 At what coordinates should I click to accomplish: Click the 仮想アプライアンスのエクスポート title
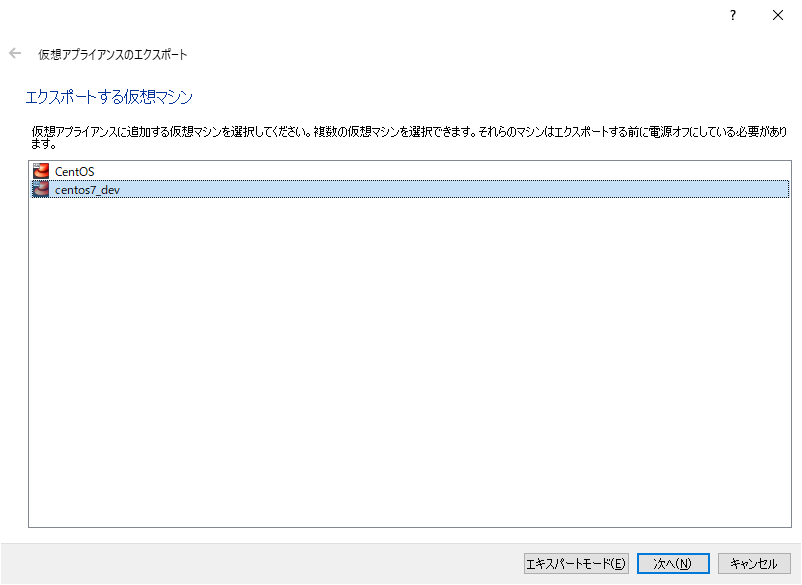tap(110, 54)
